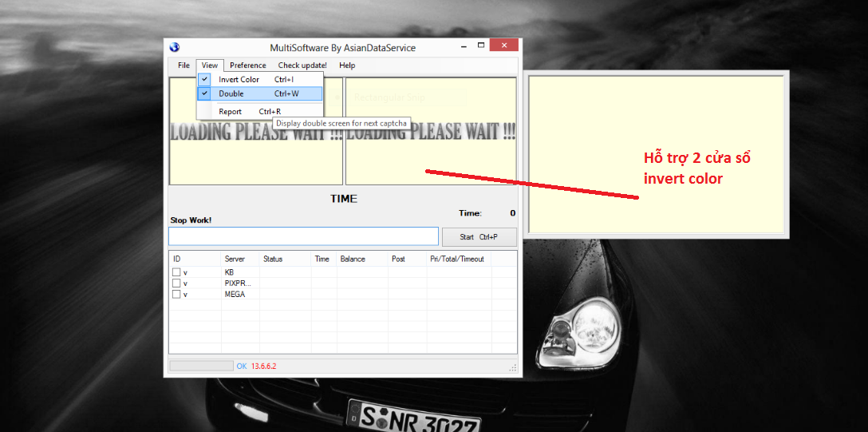This screenshot has width=868, height=432.
Task: Click the MultiSoftware globe icon in title bar
Action: tap(175, 48)
